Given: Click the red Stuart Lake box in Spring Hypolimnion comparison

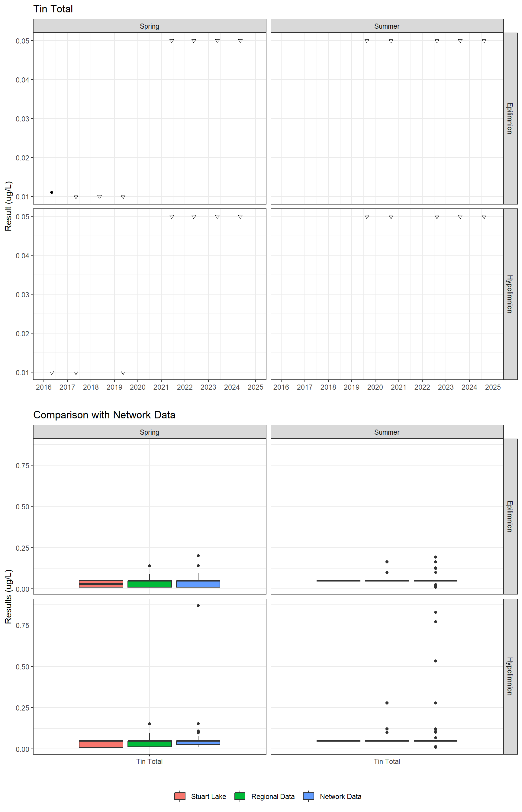Looking at the screenshot, I should click(101, 743).
